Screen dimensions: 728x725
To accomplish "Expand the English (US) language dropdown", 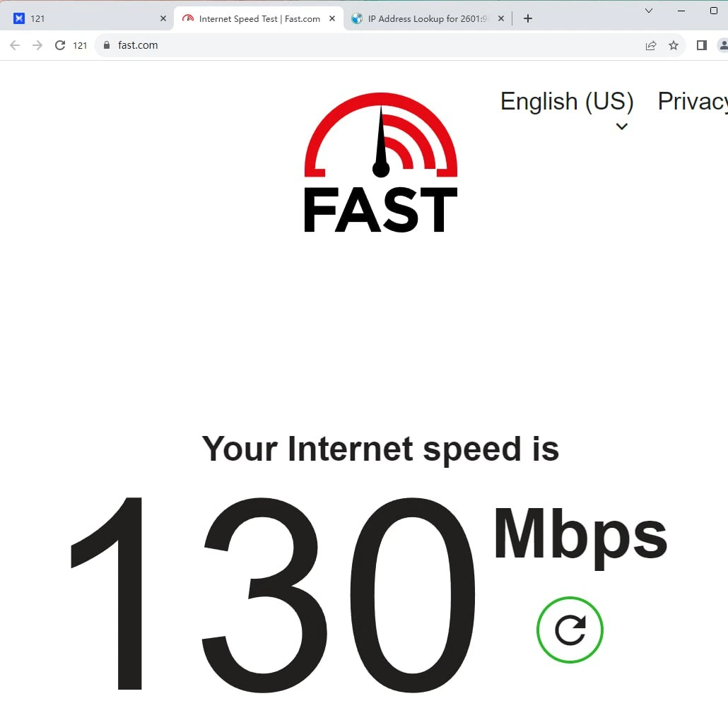I will 567,102.
